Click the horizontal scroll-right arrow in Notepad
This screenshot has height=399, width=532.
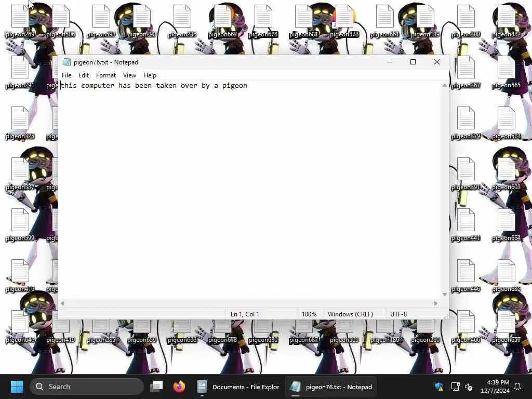[x=436, y=303]
